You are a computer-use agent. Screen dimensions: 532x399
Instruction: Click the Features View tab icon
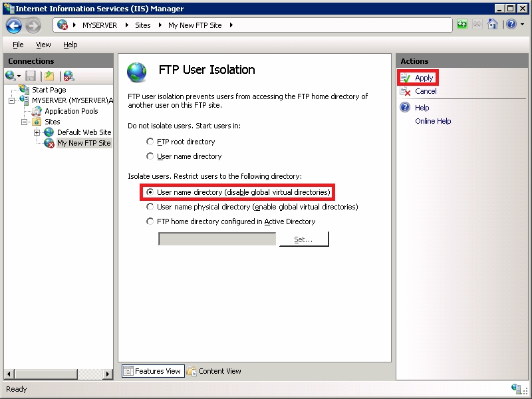128,371
